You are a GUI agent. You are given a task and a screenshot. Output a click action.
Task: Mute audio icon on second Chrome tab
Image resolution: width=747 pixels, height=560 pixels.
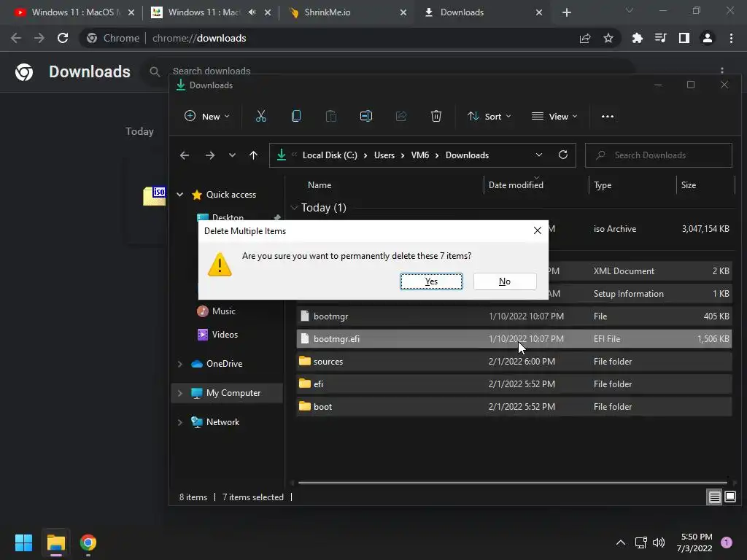252,12
